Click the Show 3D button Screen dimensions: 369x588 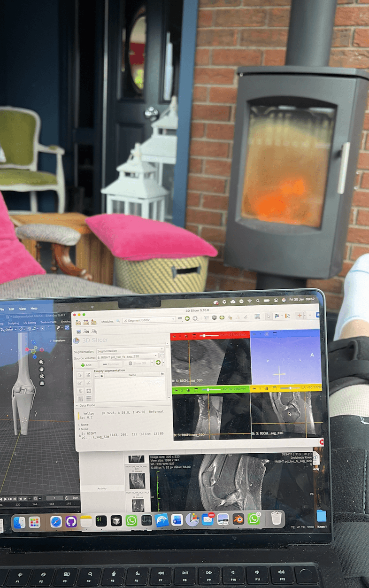(x=136, y=363)
